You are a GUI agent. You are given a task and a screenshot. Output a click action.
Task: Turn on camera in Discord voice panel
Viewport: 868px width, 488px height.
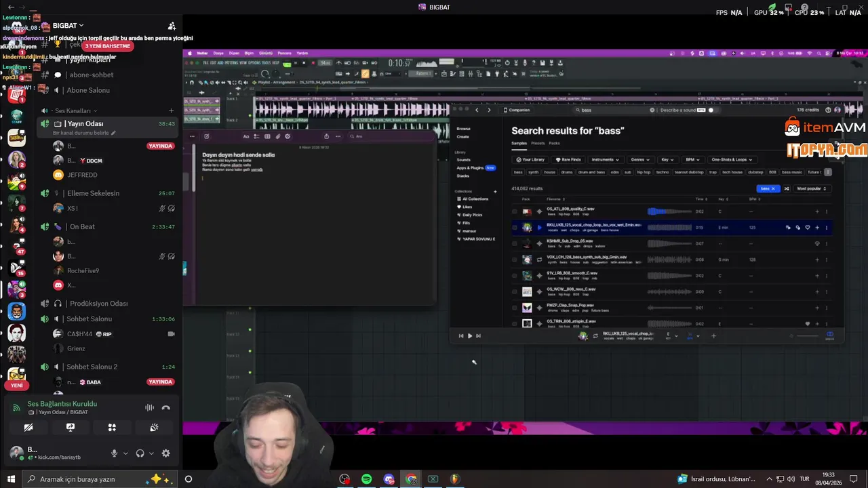pyautogui.click(x=28, y=428)
